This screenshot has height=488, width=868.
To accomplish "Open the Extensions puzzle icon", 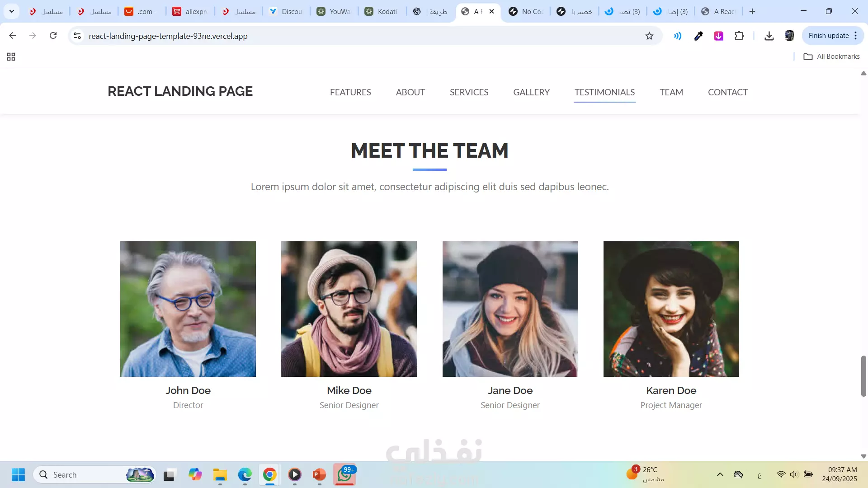I will pyautogui.click(x=739, y=36).
